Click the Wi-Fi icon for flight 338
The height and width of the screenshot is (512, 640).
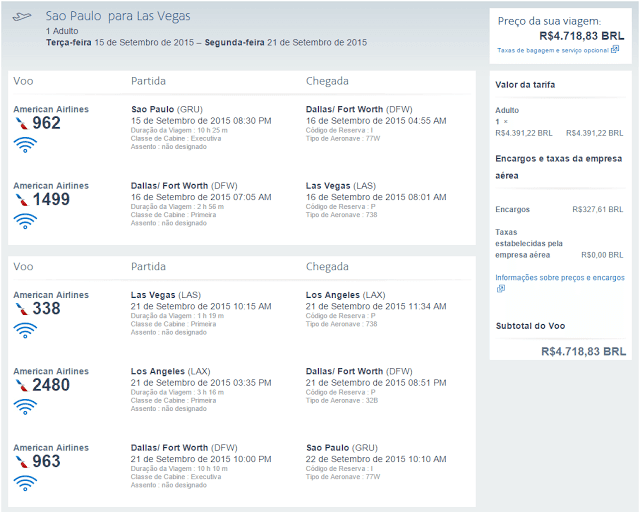click(25, 330)
